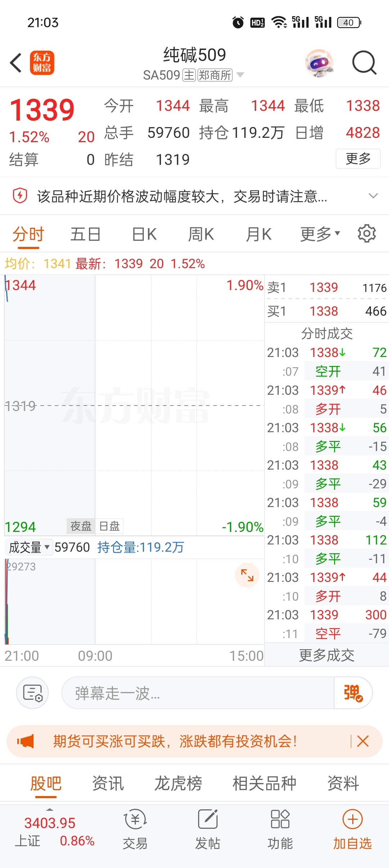The height and width of the screenshot is (868, 389).
Task: Tap the 交易 yen icon
Action: (135, 820)
